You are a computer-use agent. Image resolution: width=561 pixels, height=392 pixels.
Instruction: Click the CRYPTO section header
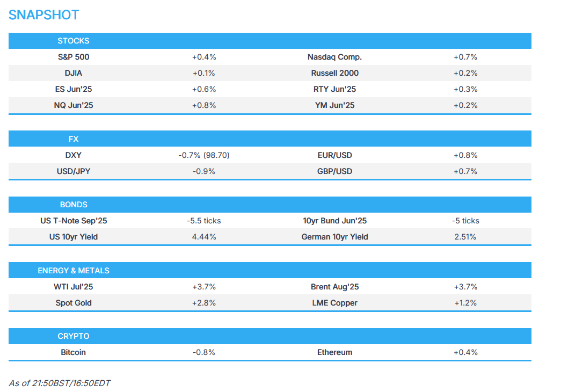(x=74, y=336)
